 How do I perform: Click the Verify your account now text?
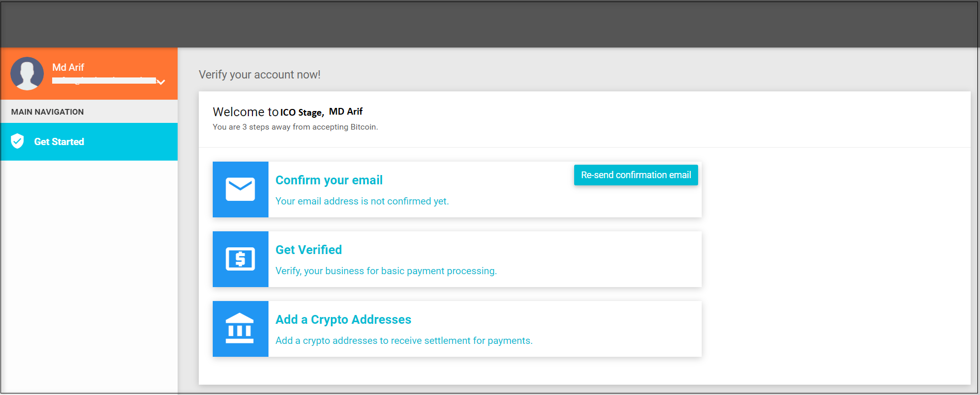(x=260, y=74)
